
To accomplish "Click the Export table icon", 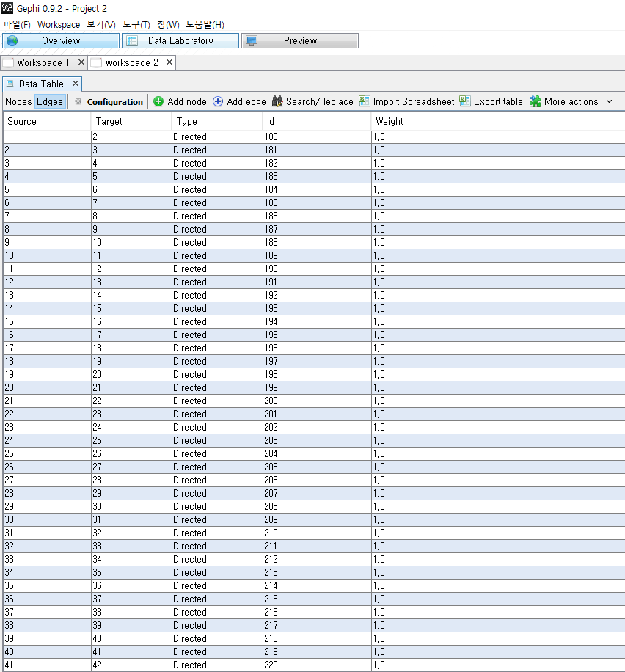I will tap(465, 102).
